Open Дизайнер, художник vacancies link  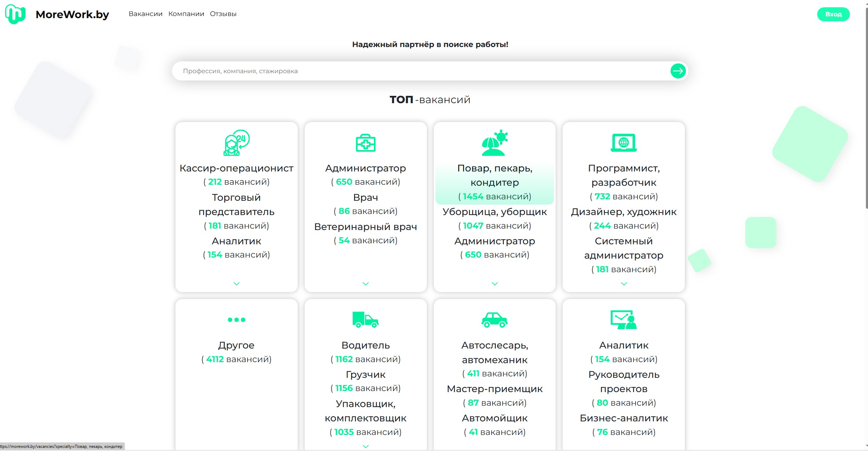(624, 212)
